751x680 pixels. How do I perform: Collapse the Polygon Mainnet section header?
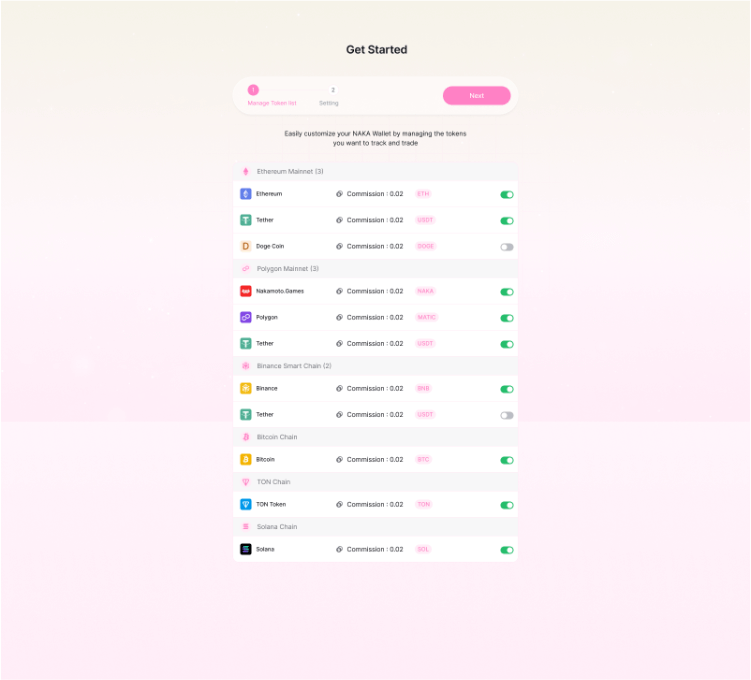(x=287, y=269)
